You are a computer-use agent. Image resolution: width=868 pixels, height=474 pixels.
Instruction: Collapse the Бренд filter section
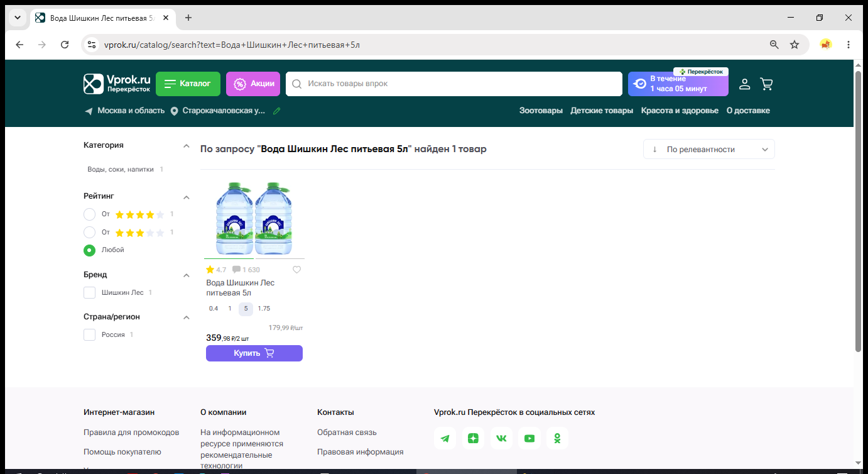coord(186,275)
